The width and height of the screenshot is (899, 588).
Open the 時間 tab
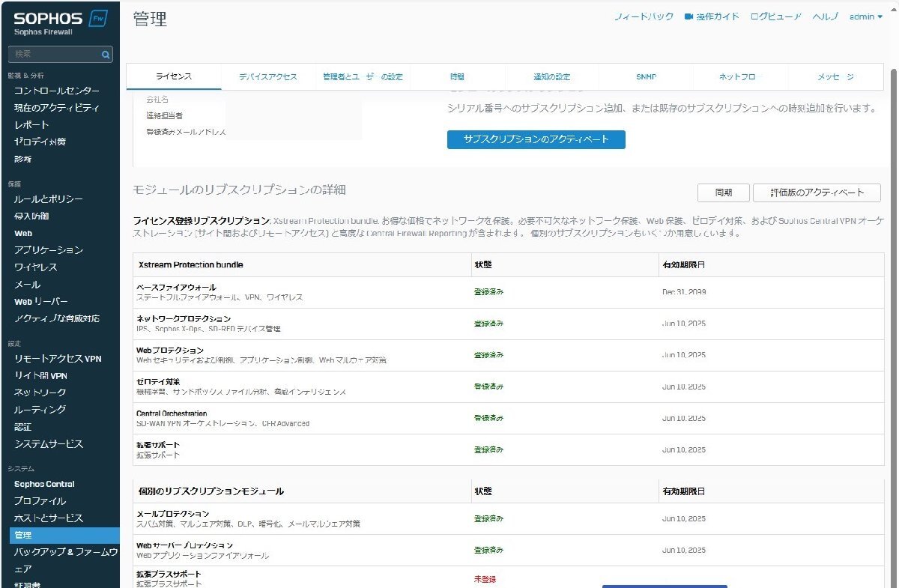pyautogui.click(x=456, y=76)
